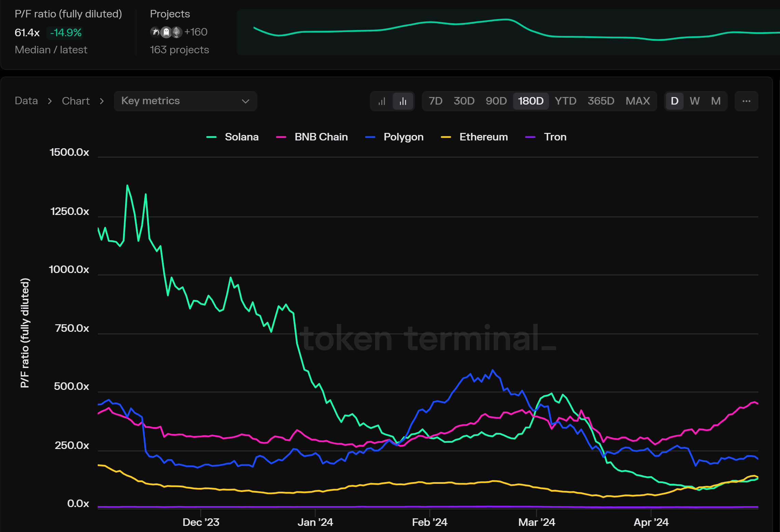Click the ascending bars chart type icon
This screenshot has height=532, width=780.
[x=382, y=101]
